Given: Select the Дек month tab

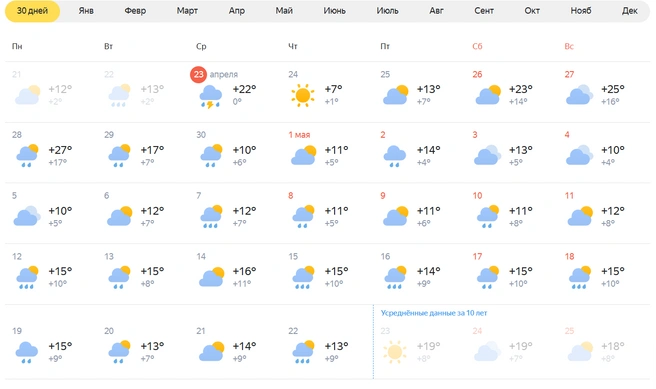Looking at the screenshot, I should [x=630, y=11].
